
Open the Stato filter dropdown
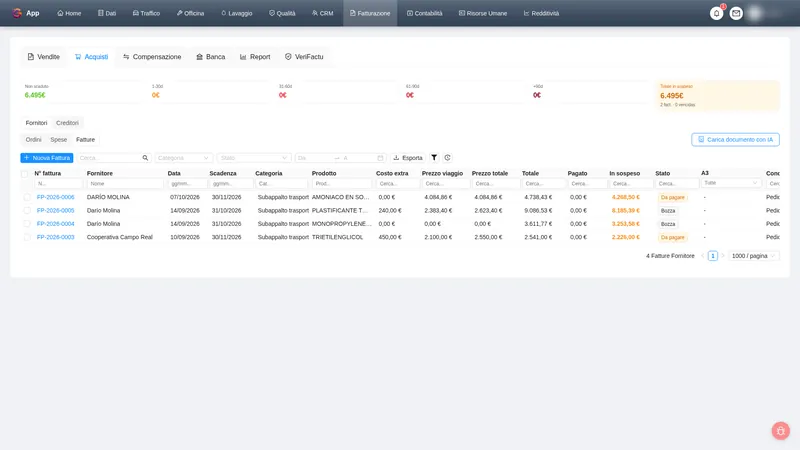tap(254, 158)
